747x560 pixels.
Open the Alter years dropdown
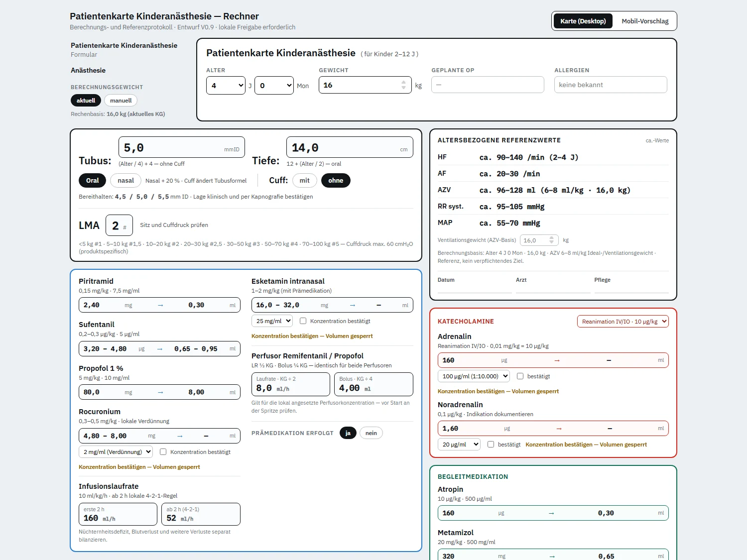click(226, 85)
